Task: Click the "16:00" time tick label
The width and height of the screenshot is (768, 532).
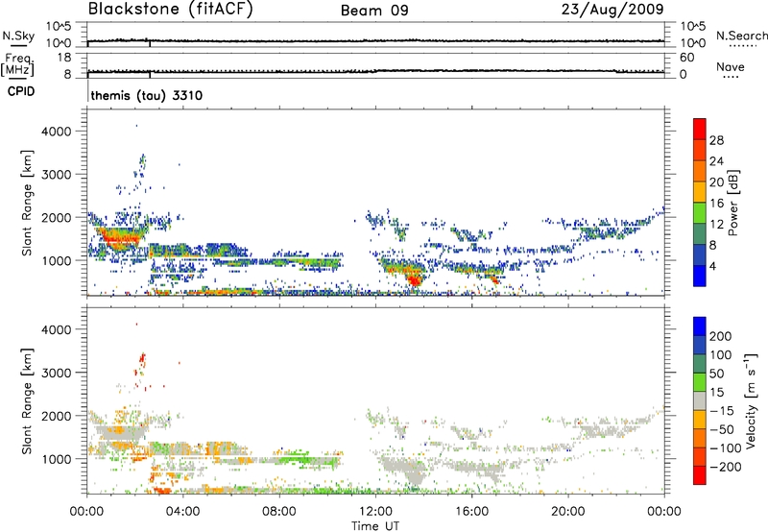Action: (471, 512)
